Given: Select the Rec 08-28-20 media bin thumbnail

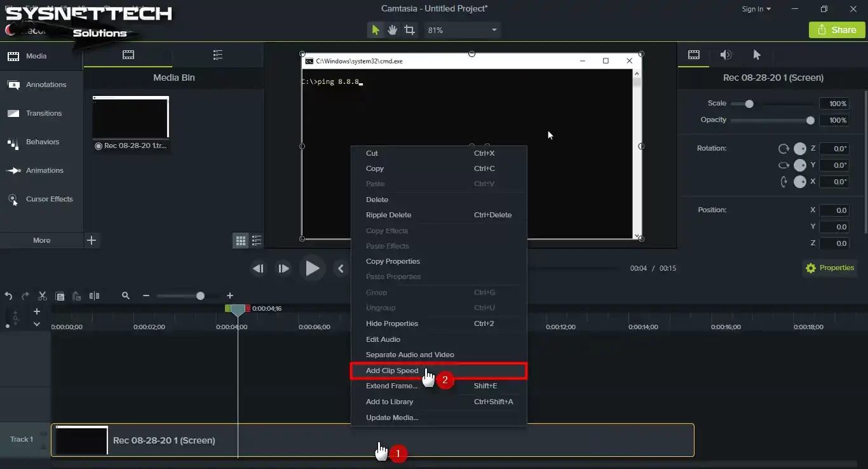Looking at the screenshot, I should point(131,118).
